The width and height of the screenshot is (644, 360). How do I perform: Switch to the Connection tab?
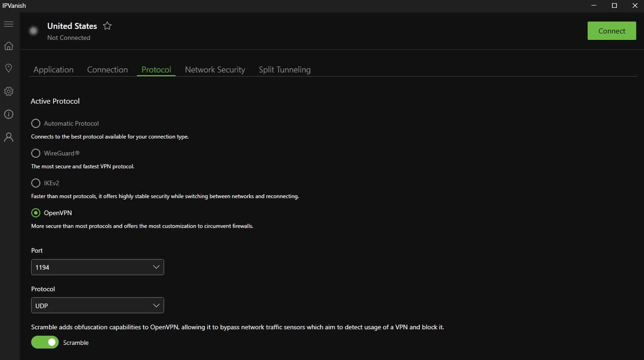pyautogui.click(x=108, y=70)
